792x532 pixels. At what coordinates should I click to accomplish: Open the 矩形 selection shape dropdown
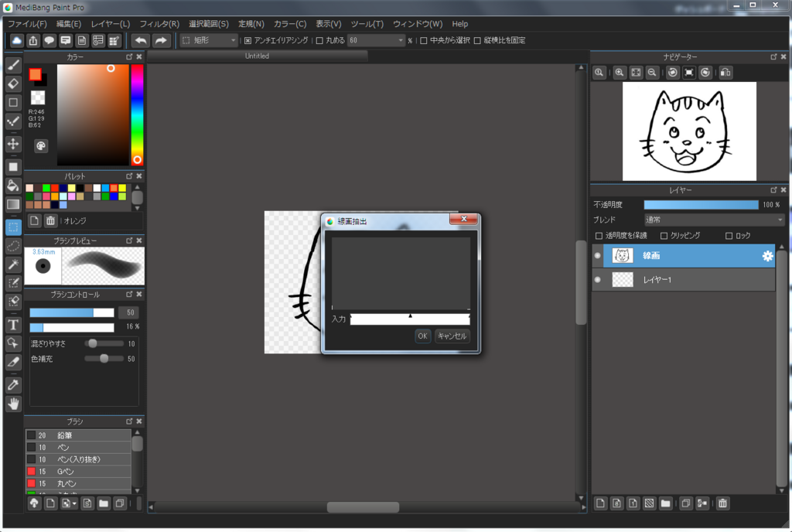pyautogui.click(x=209, y=40)
